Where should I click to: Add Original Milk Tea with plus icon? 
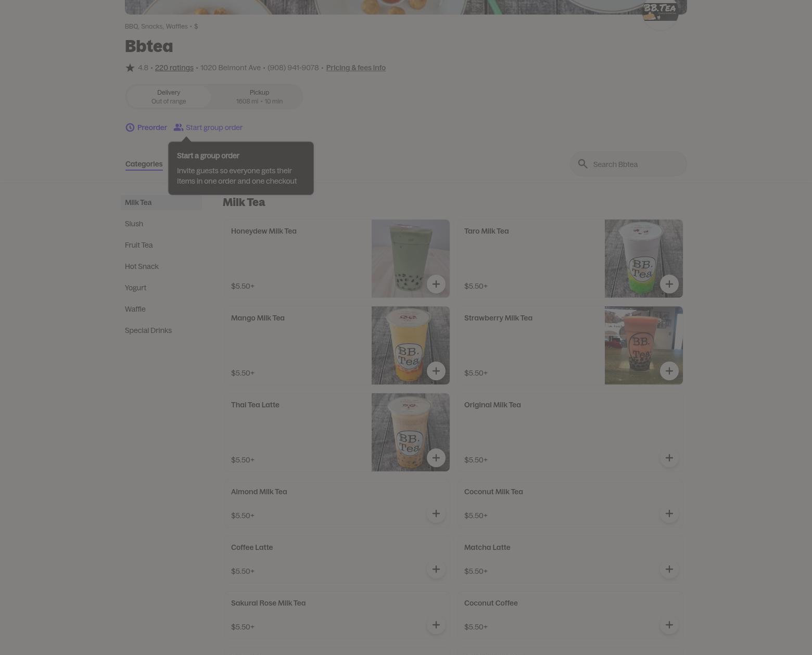(669, 458)
